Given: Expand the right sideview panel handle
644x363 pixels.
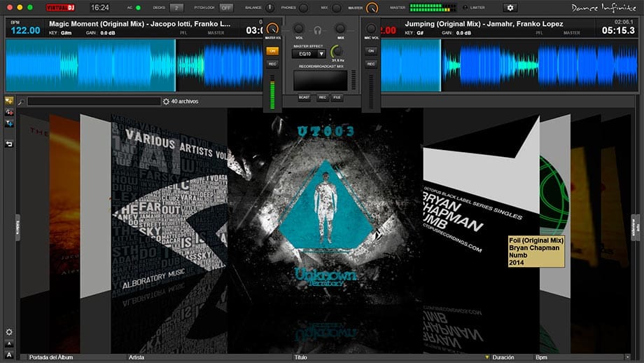Looking at the screenshot, I should (635, 227).
